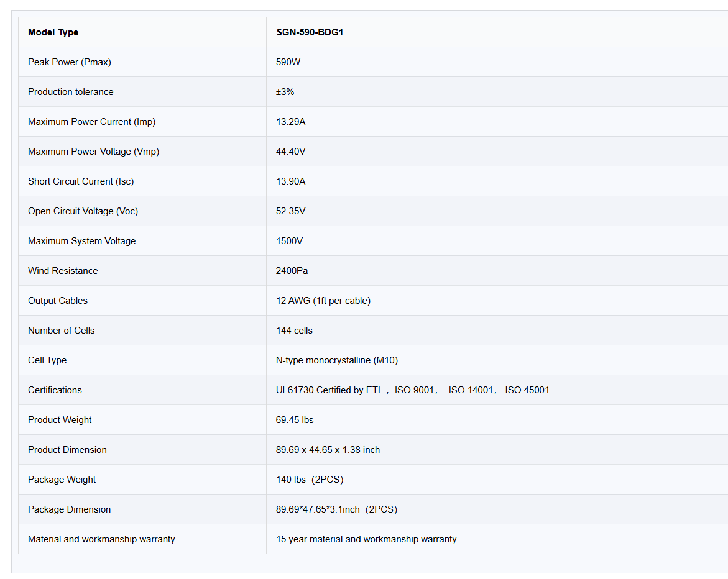Select the Package Dimension row label
The width and height of the screenshot is (728, 579).
(x=70, y=509)
